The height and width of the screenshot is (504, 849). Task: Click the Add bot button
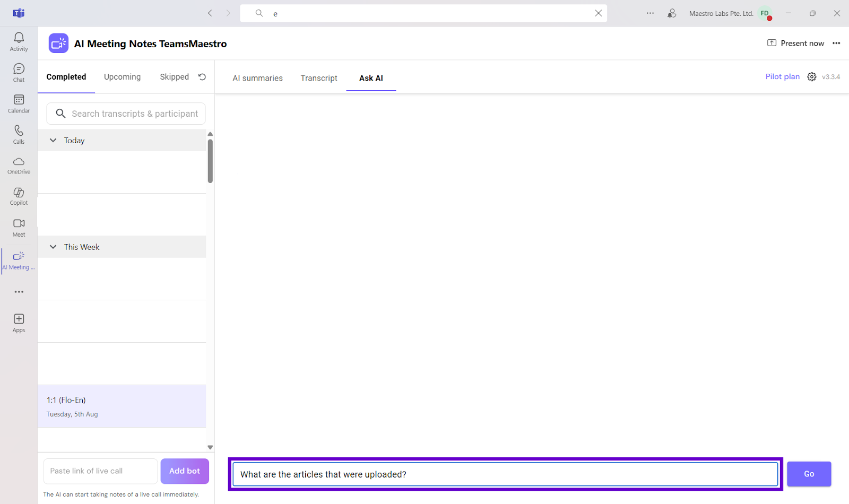185,471
